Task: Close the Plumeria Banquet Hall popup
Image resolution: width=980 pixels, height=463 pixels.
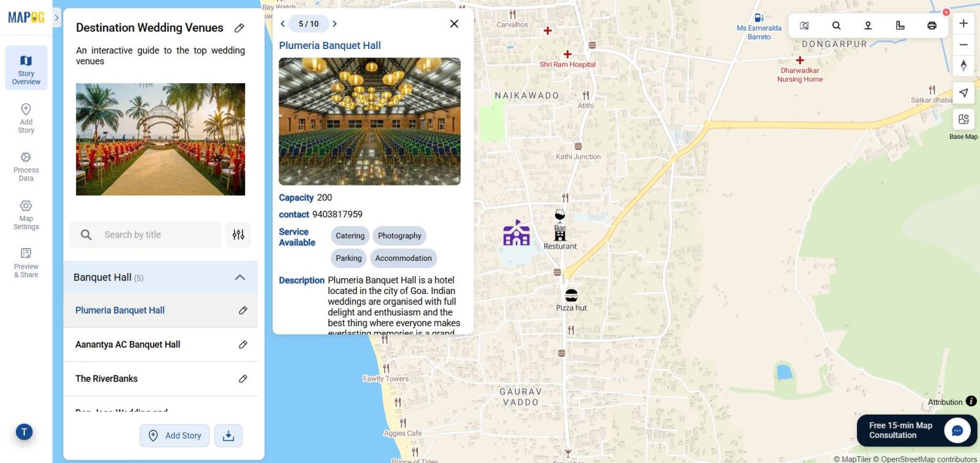Action: coord(454,24)
